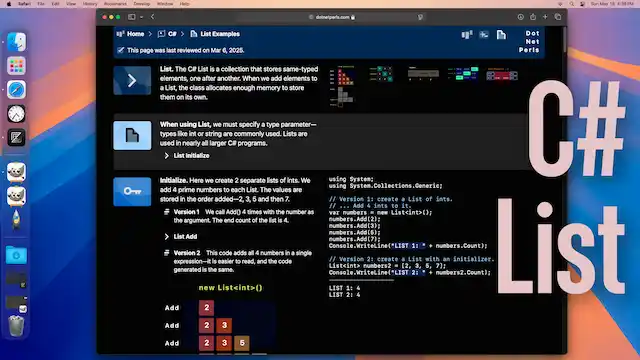
Task: Toggle the page reviewed checkmark
Action: pyautogui.click(x=120, y=50)
